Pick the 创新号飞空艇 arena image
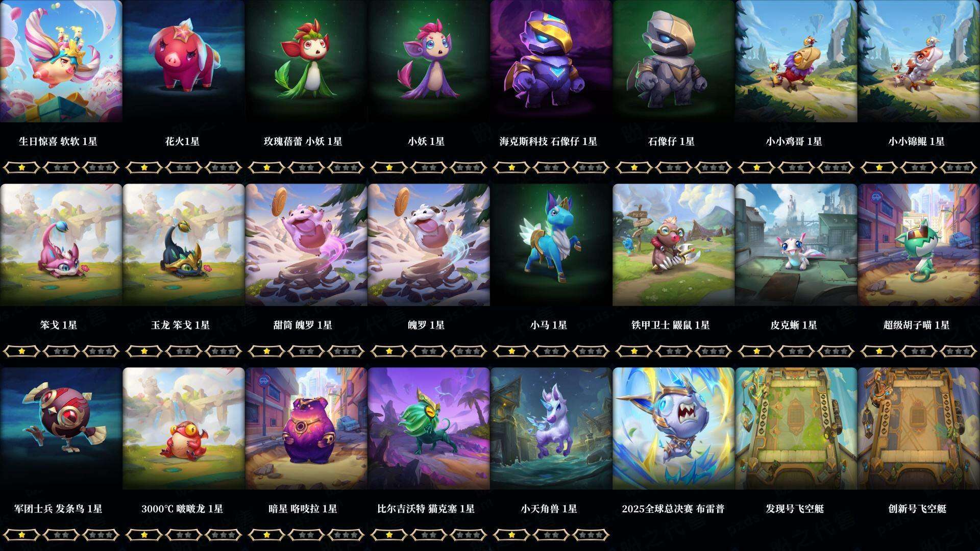980x551 pixels. coord(919,429)
